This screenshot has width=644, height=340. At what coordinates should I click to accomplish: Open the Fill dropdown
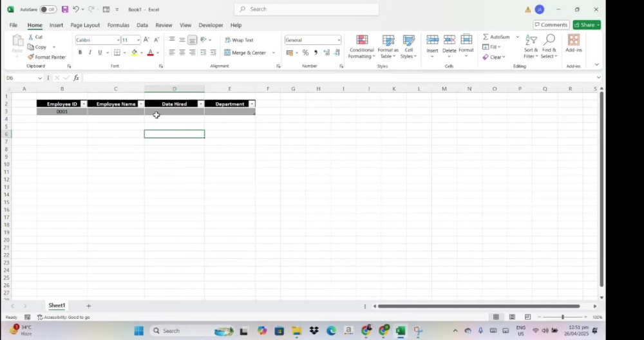(491, 47)
